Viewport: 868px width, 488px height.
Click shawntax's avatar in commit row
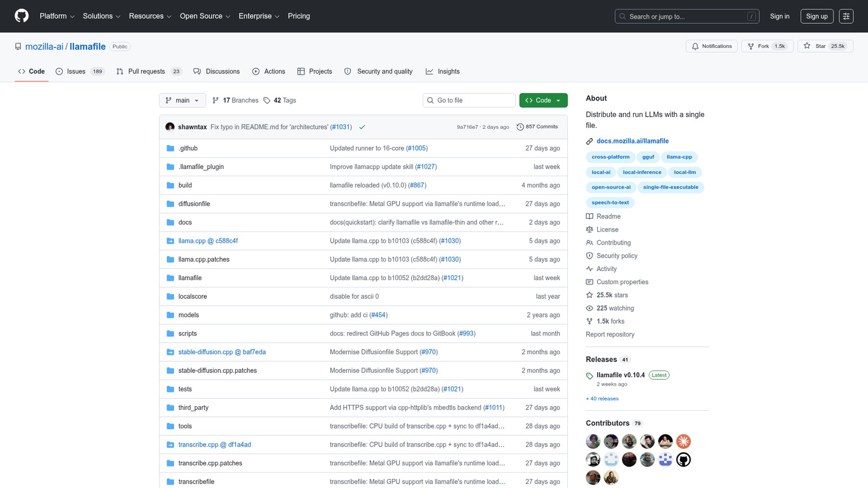coord(170,127)
